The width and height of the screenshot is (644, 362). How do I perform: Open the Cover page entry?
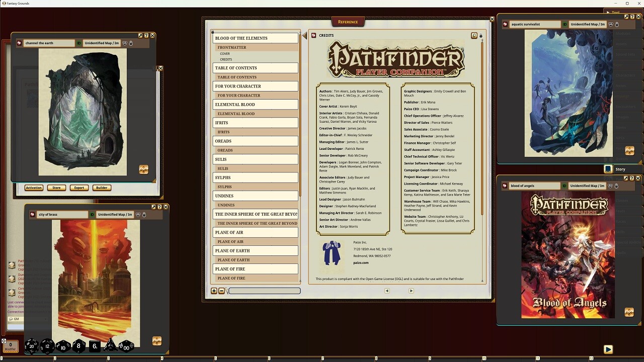click(x=225, y=54)
